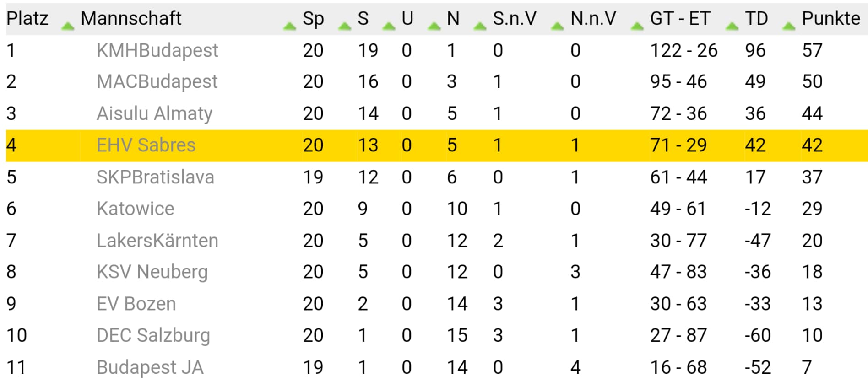Open highlighted EHV Sabres team
This screenshot has width=868, height=387.
tap(146, 145)
